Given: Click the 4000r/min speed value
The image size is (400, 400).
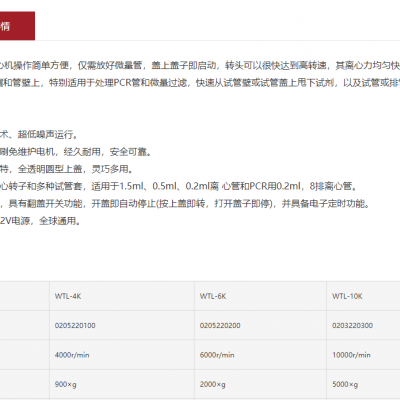Looking at the screenshot, I should 72,355.
